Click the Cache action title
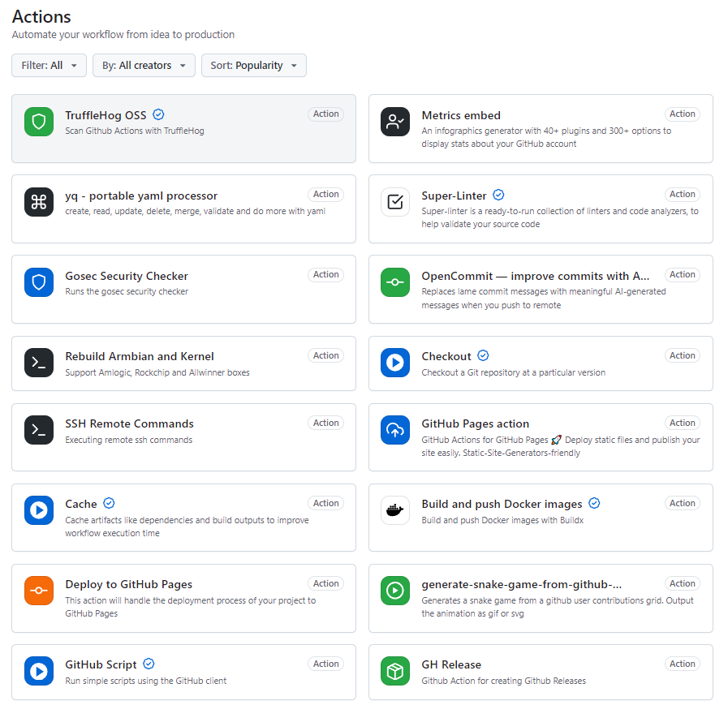Image resolution: width=728 pixels, height=705 pixels. pyautogui.click(x=81, y=504)
